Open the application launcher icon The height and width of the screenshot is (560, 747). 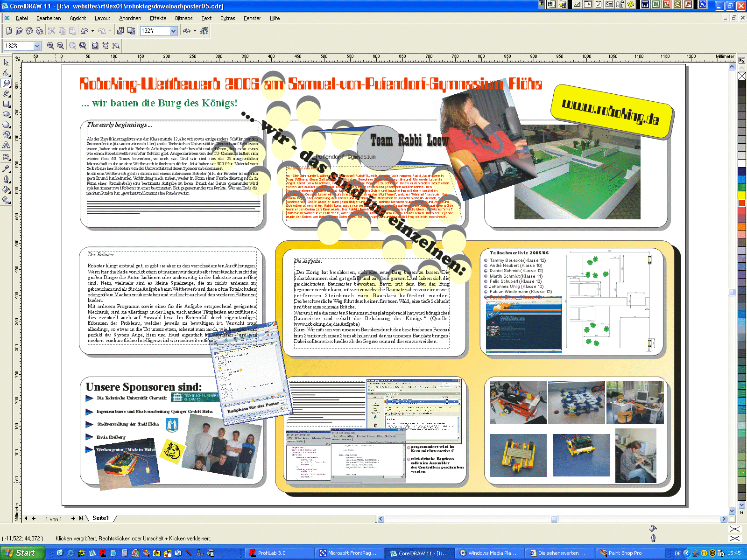pos(187,31)
